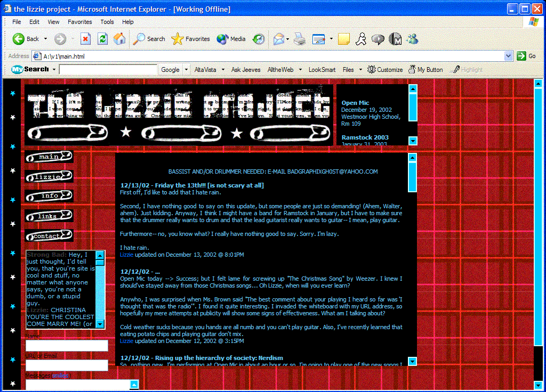
Task: Click the round M toolbar icon
Action: coord(395,39)
